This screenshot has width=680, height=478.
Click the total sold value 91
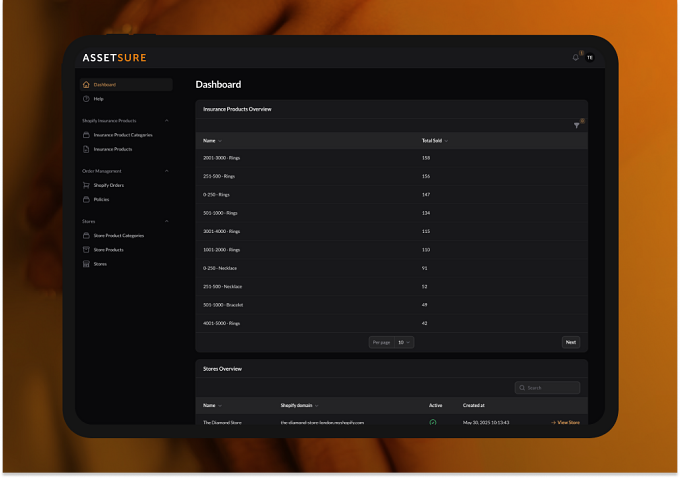(x=425, y=268)
